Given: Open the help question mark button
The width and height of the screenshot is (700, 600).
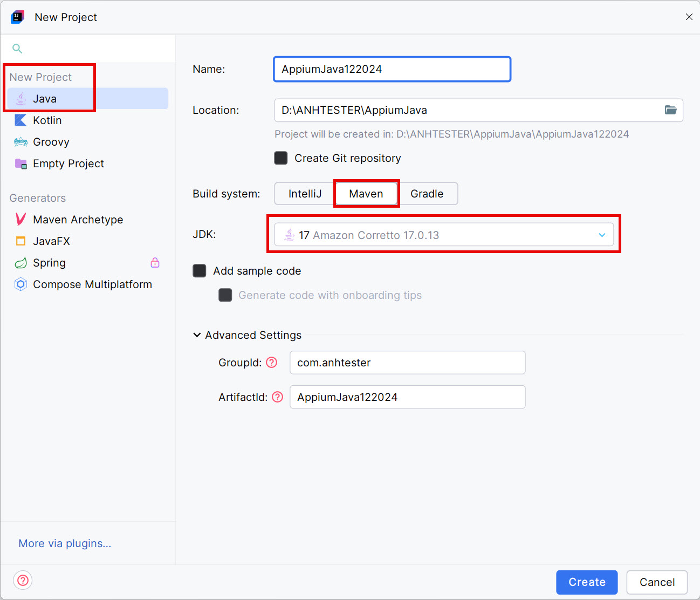Looking at the screenshot, I should pyautogui.click(x=23, y=581).
